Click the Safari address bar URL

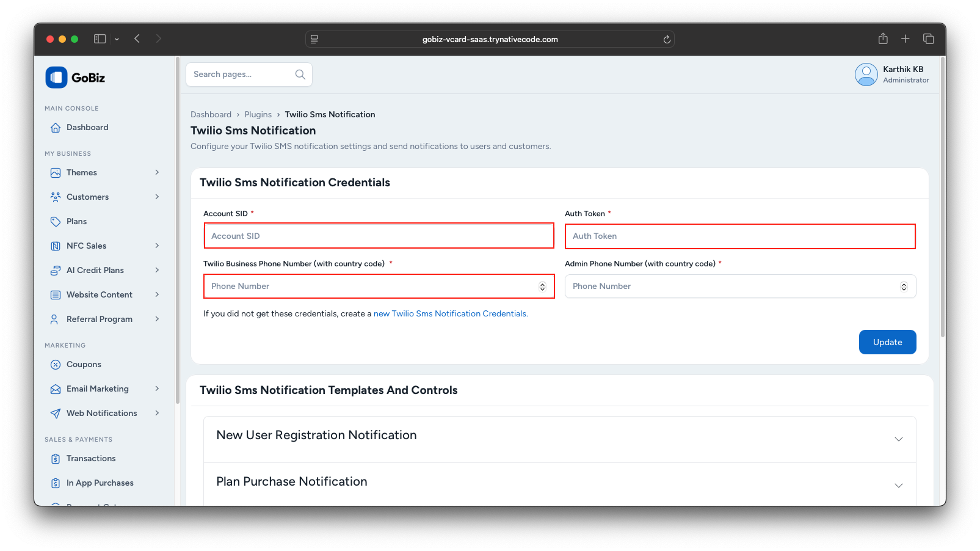490,40
